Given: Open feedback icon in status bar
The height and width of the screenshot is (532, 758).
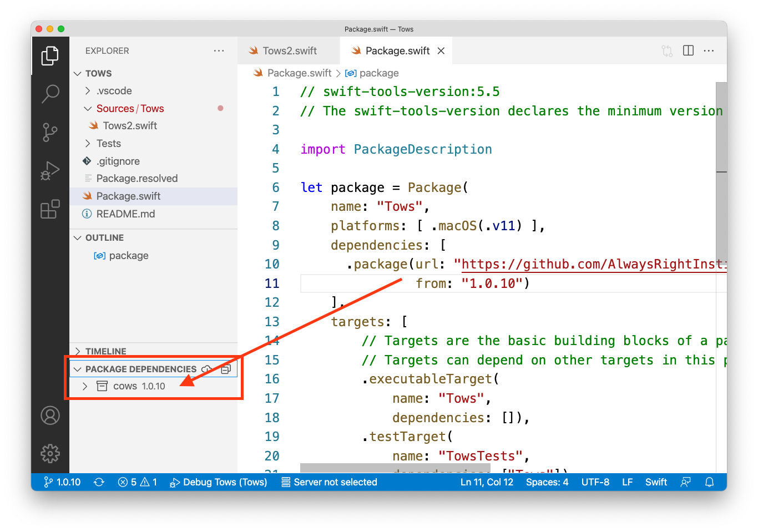Looking at the screenshot, I should [x=686, y=482].
